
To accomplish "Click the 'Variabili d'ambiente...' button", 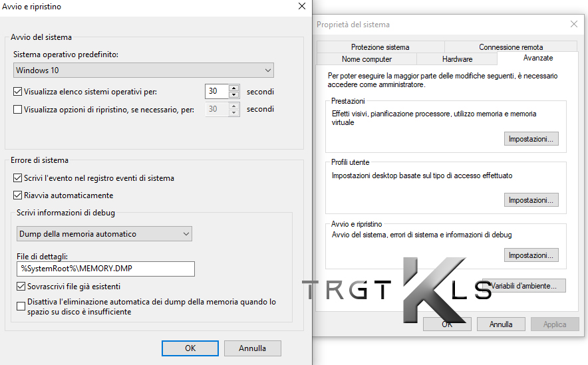I will pyautogui.click(x=528, y=286).
